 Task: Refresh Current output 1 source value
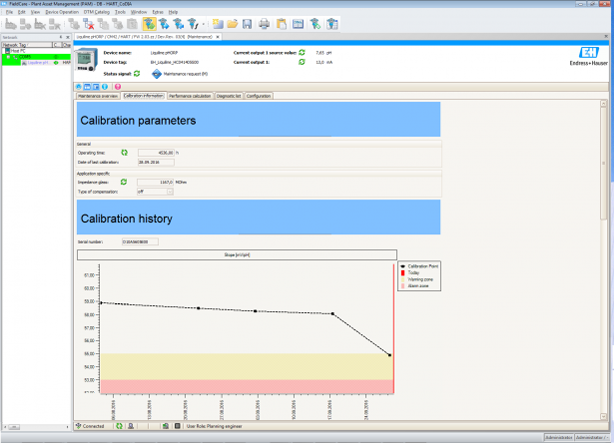click(302, 52)
